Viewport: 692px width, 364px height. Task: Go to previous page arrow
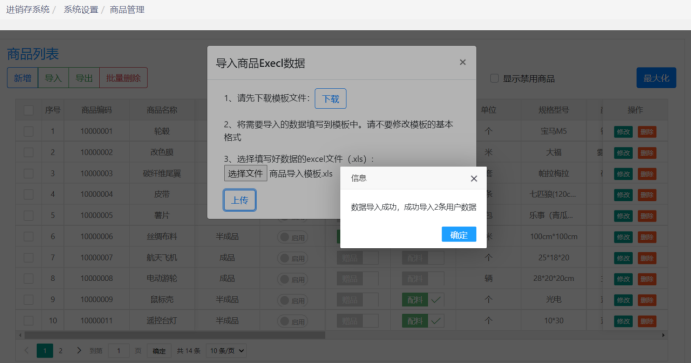26,351
